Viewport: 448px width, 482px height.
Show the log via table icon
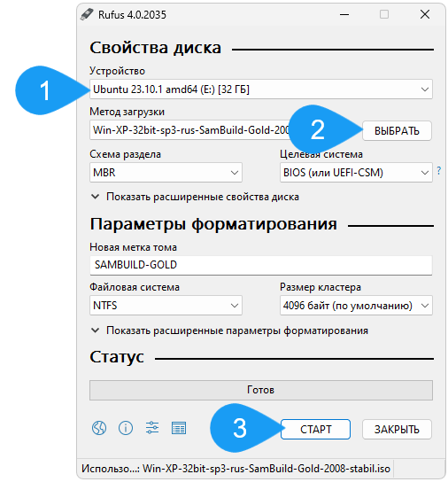pyautogui.click(x=179, y=428)
